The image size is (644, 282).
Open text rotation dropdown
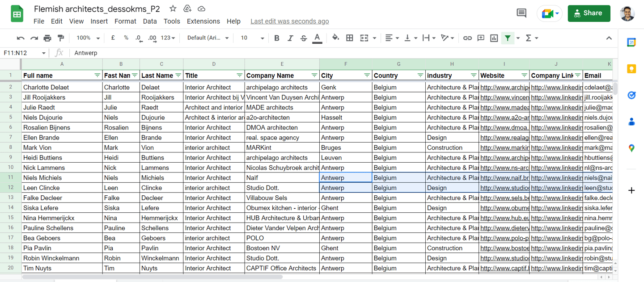point(448,38)
